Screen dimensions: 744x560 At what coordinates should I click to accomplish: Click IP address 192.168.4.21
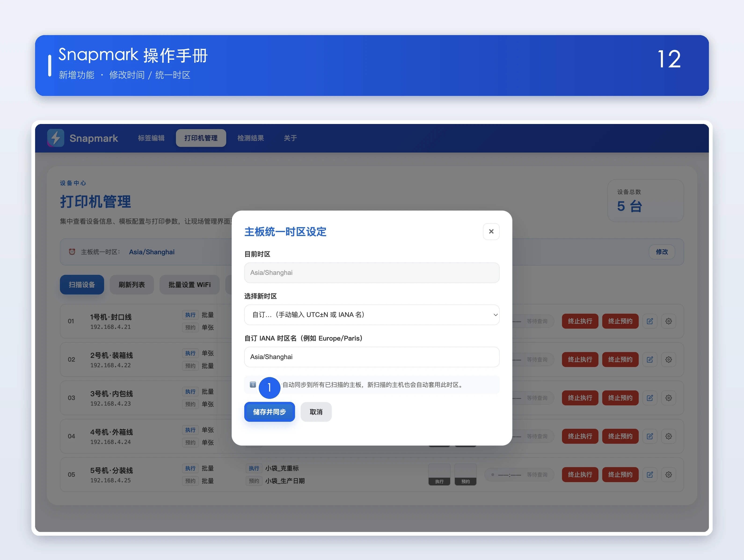click(110, 327)
